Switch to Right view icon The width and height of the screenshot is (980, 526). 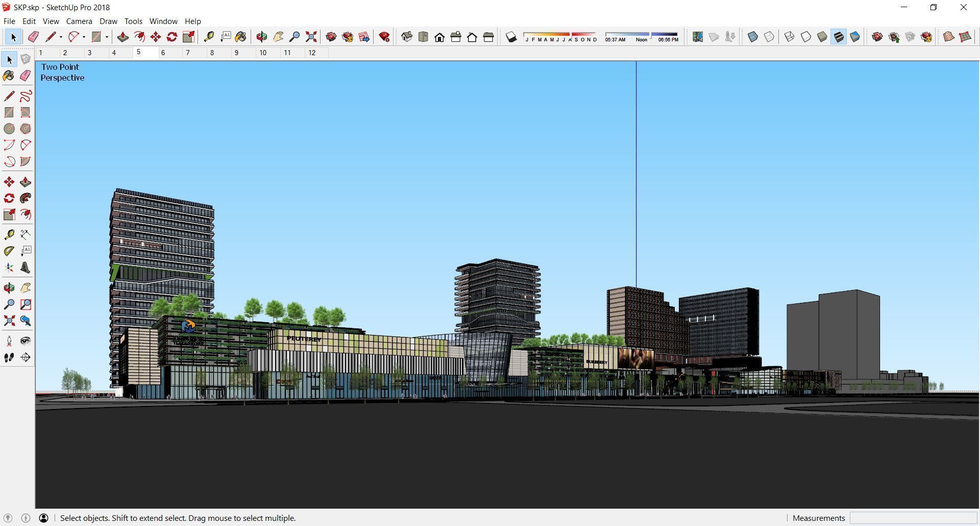point(456,37)
